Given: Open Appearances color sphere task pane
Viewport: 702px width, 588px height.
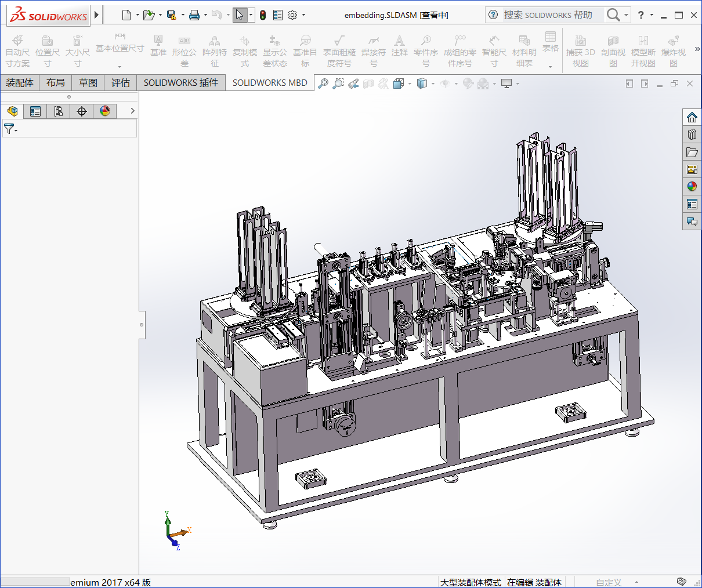Looking at the screenshot, I should [x=692, y=187].
